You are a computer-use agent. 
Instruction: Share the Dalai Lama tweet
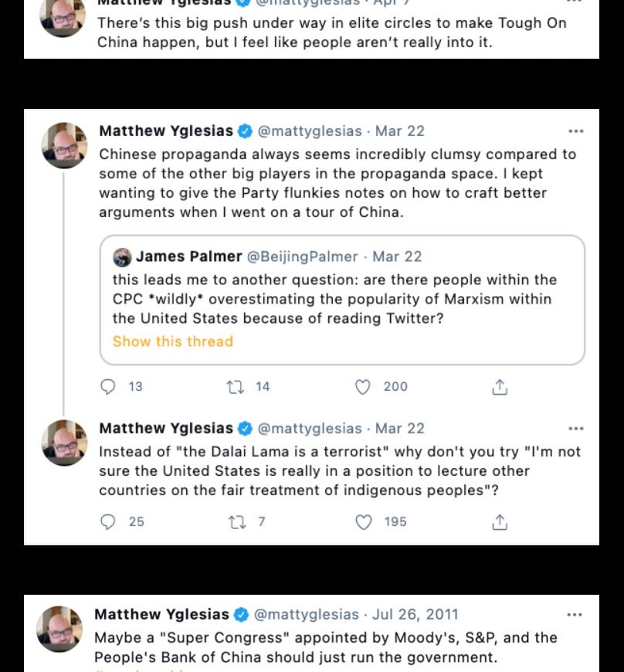[500, 522]
